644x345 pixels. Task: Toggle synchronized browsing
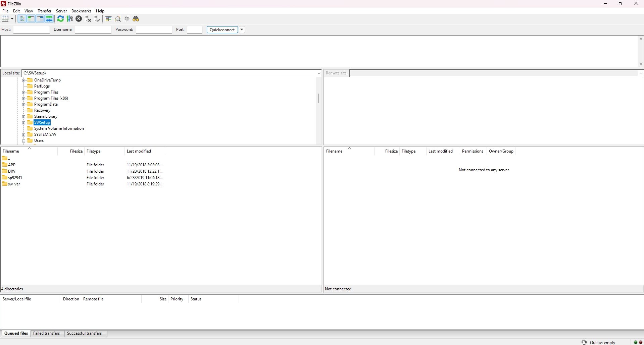127,19
